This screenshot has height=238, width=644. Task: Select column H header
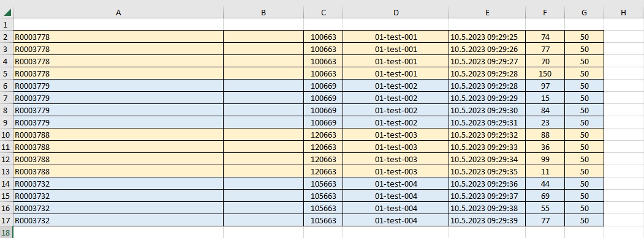623,13
